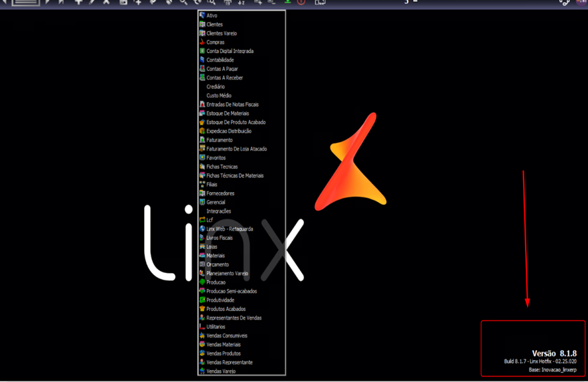
Task: Click the Compras module icon
Action: (202, 42)
